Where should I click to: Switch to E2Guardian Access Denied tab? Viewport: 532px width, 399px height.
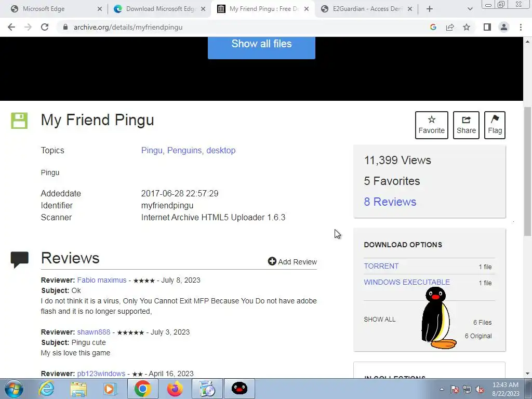pyautogui.click(x=367, y=9)
